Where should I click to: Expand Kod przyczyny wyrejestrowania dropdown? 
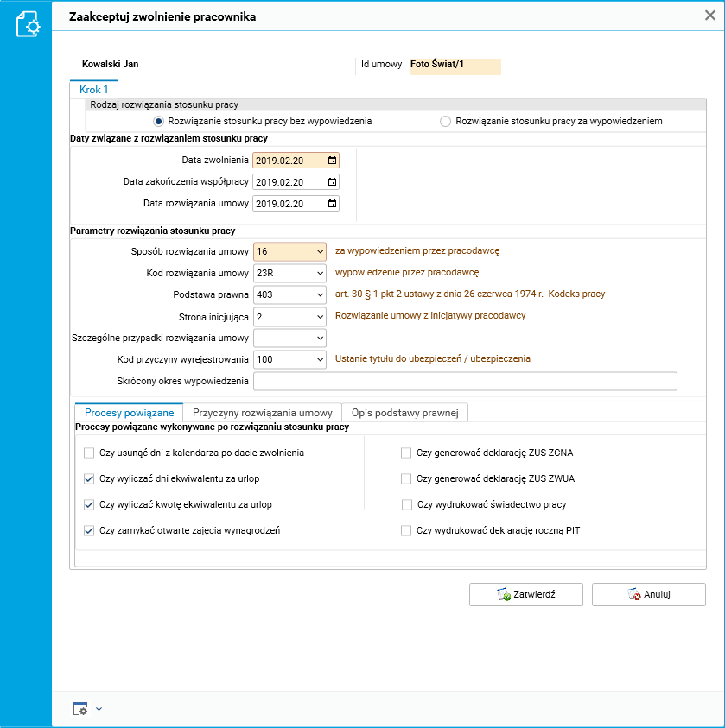click(320, 359)
